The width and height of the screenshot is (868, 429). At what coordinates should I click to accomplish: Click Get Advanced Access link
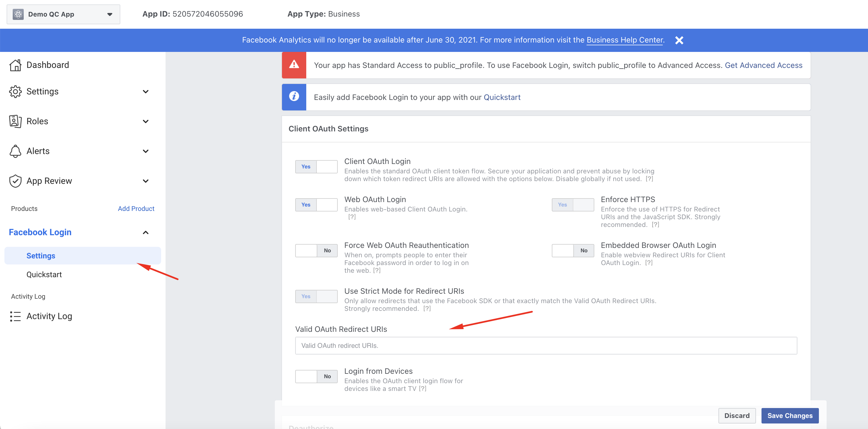763,65
